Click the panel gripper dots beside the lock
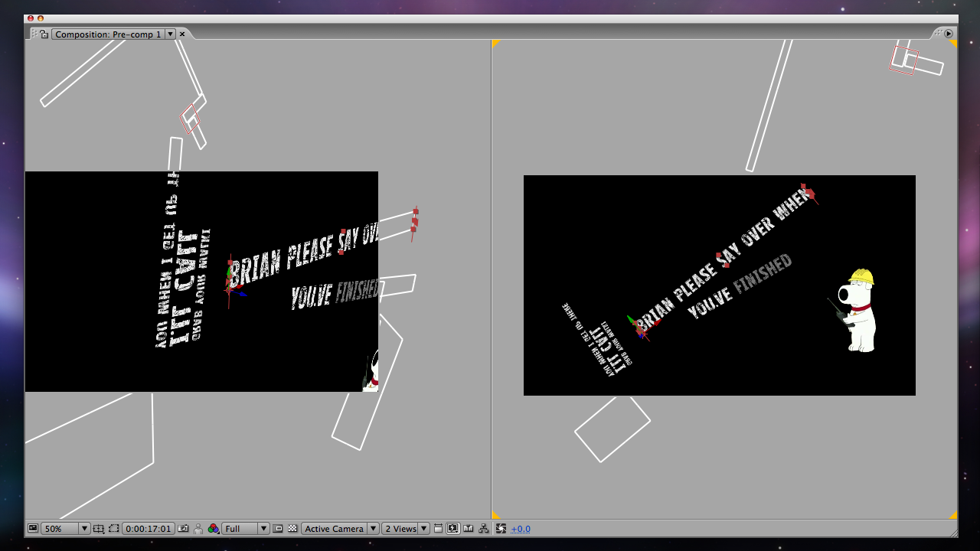 [x=34, y=34]
